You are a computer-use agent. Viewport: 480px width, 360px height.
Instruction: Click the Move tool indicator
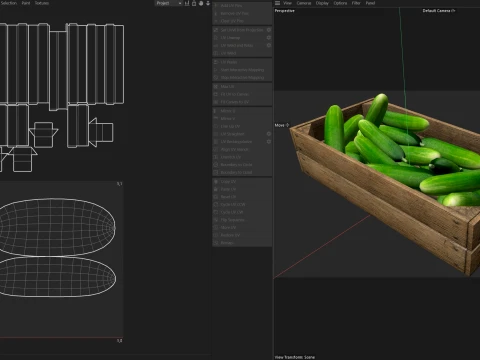282,125
